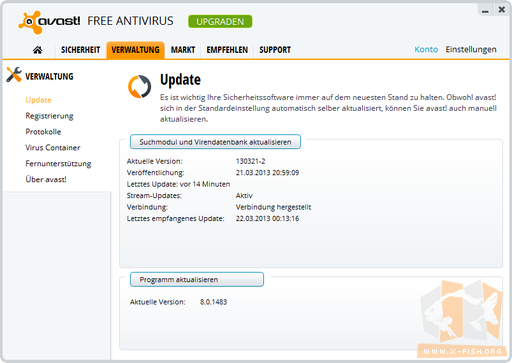Image resolution: width=512 pixels, height=363 pixels.
Task: Open Virus Container in the sidebar
Action: [53, 148]
